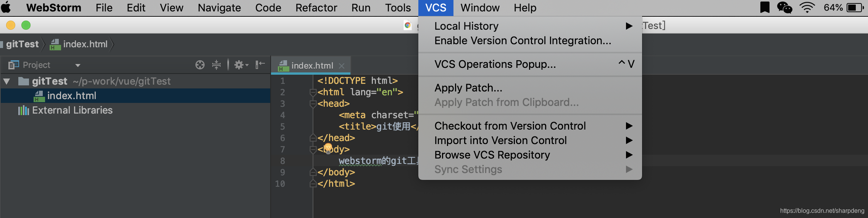Image resolution: width=868 pixels, height=218 pixels.
Task: Open the WebStorm application menu
Action: (x=53, y=8)
